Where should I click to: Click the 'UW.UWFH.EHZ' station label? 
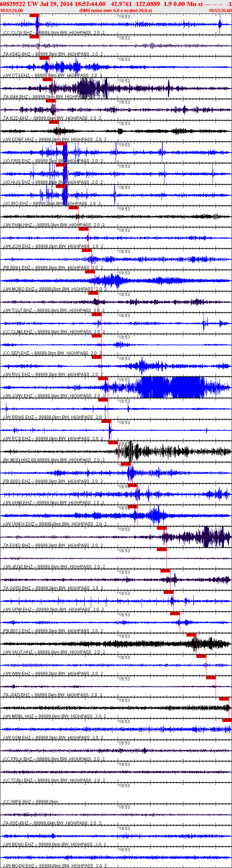coord(19,524)
